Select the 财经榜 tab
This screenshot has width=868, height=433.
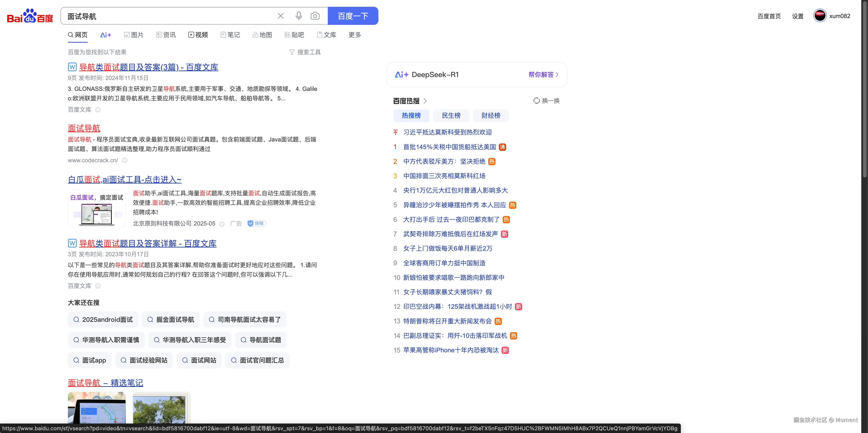click(491, 115)
